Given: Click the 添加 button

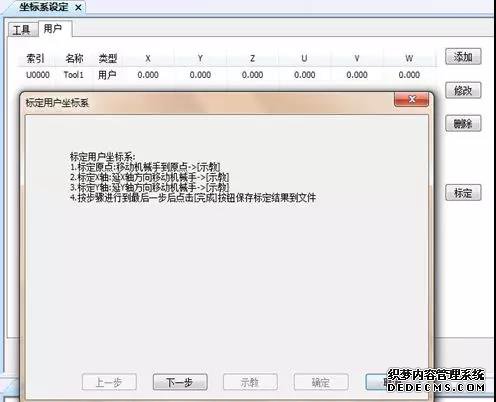Looking at the screenshot, I should click(463, 57).
